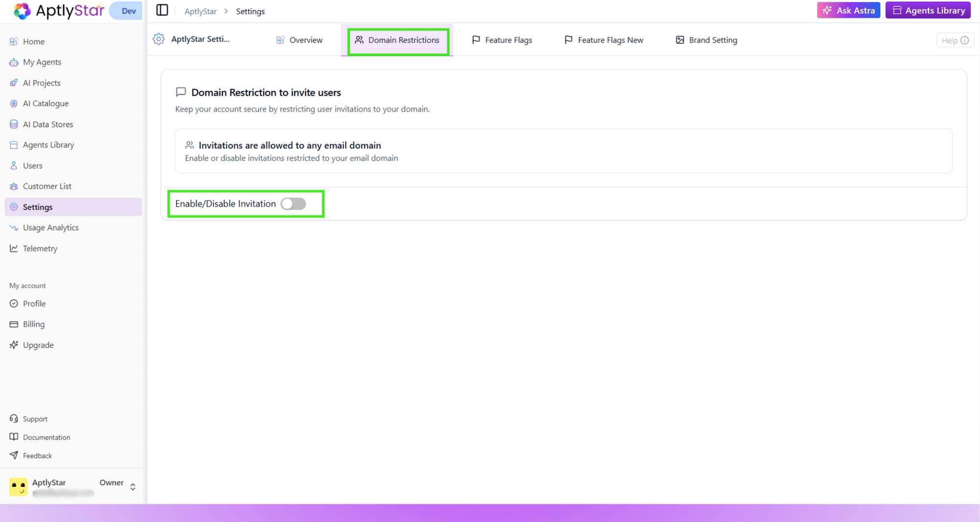Image resolution: width=980 pixels, height=522 pixels.
Task: Open the Agents Library button
Action: (x=928, y=10)
